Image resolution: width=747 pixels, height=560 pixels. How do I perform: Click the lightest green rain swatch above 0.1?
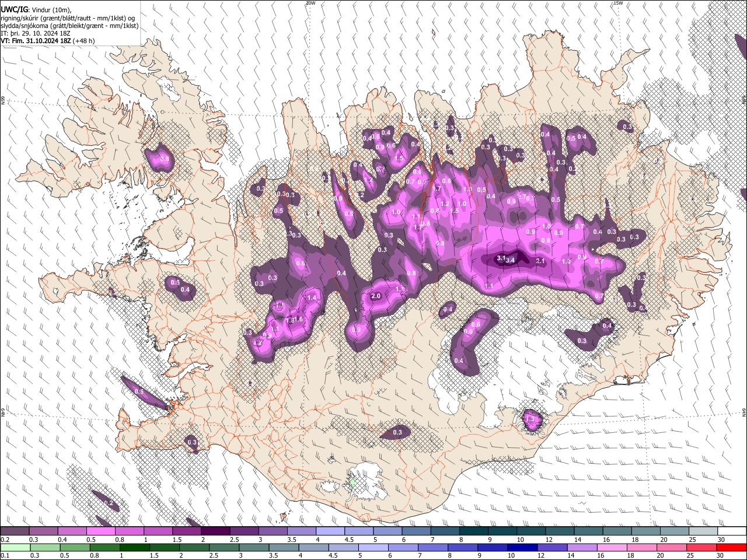[x=15, y=547]
